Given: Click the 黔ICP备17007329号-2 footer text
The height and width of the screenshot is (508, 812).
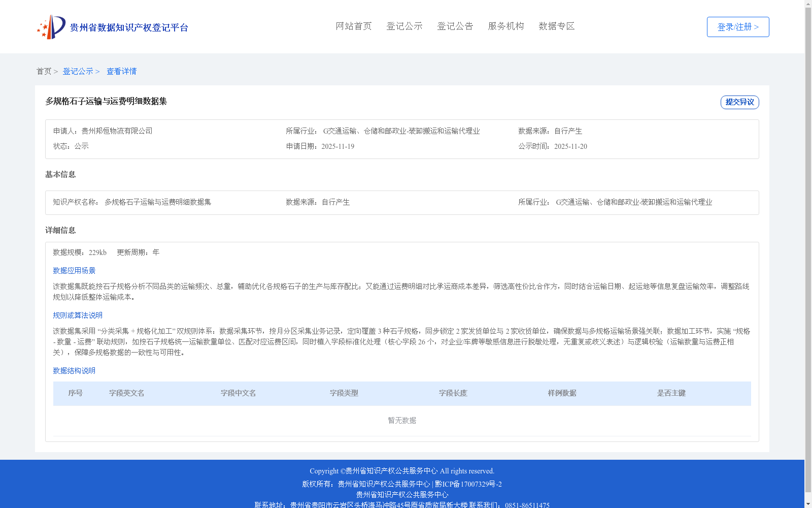Looking at the screenshot, I should pyautogui.click(x=468, y=484).
